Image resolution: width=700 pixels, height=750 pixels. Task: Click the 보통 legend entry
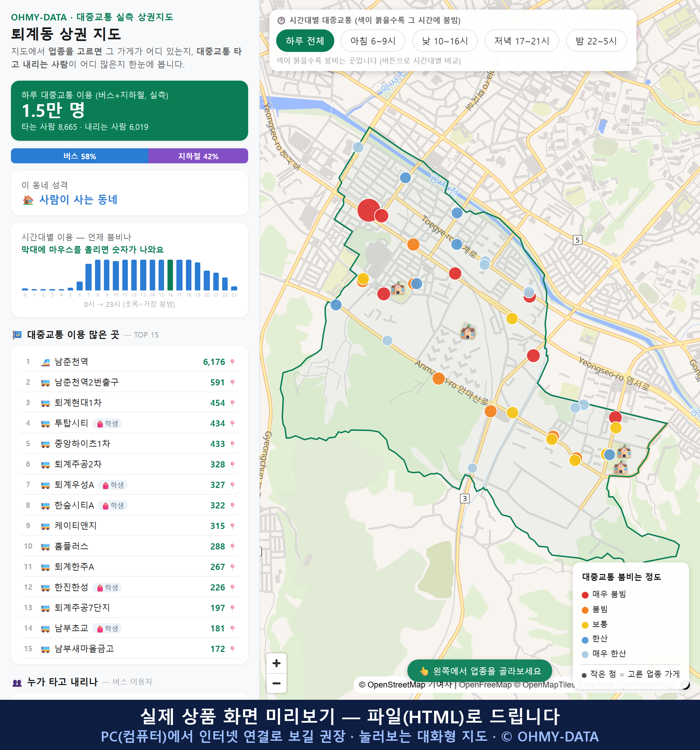tap(595, 624)
